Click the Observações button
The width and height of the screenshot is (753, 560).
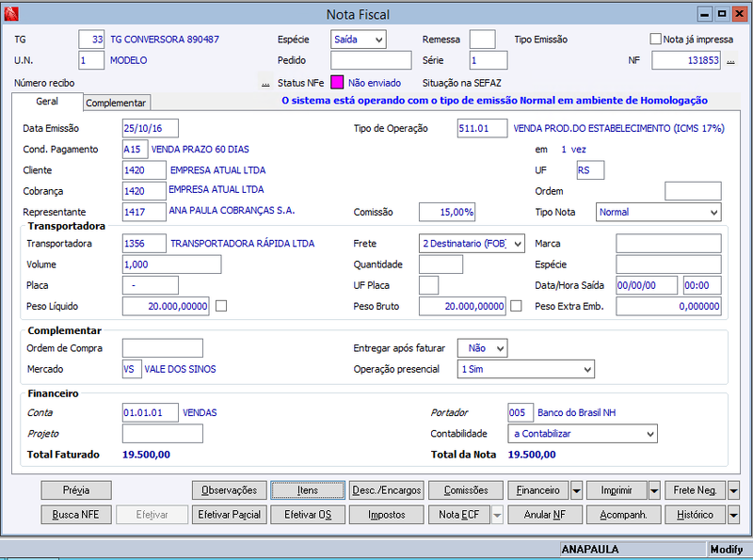coord(229,490)
